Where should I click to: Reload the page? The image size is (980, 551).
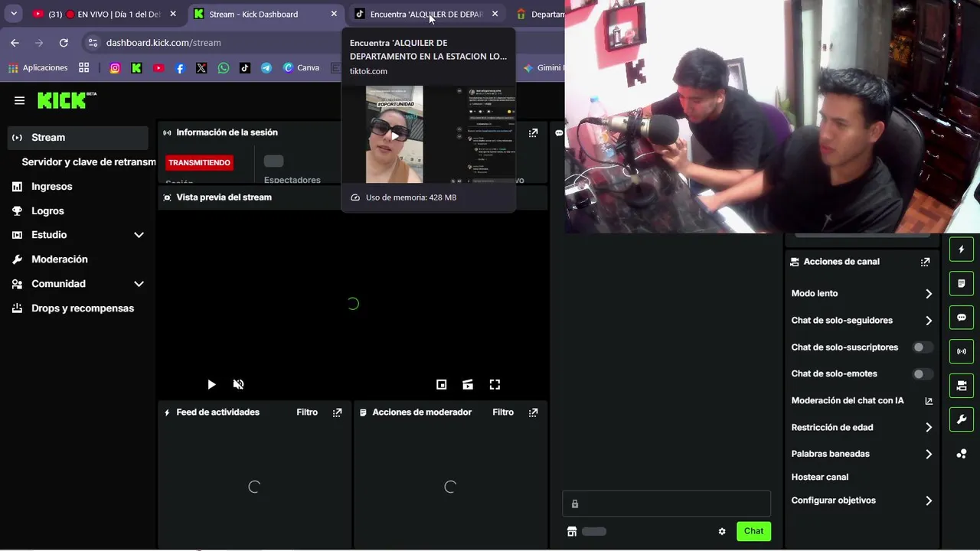[x=64, y=43]
